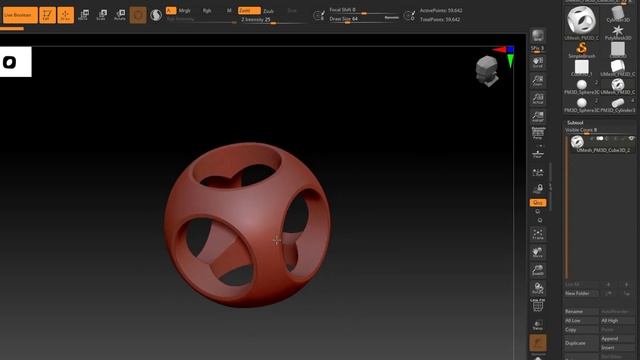Adjust the Visible Count slider
This screenshot has width=640, height=360.
[600, 130]
